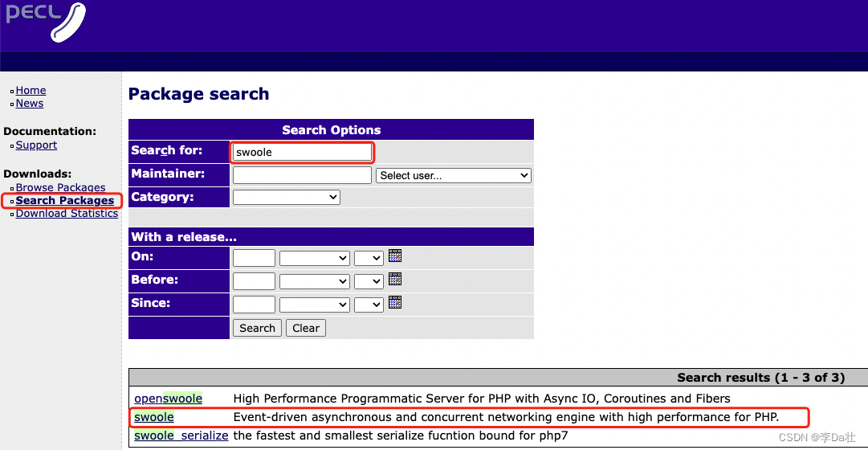The image size is (868, 450).
Task: Open the swoole package result
Action: coord(154,417)
